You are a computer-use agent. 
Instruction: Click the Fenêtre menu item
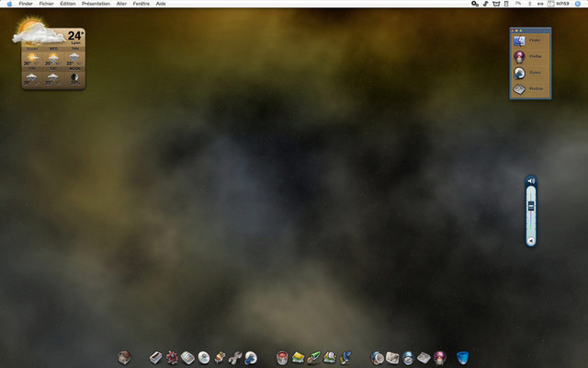tap(141, 4)
